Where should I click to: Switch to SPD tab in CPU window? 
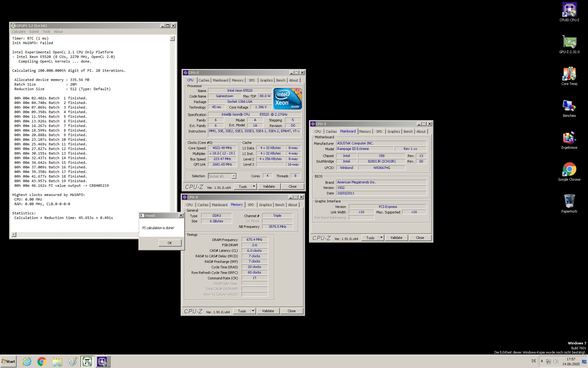252,80
